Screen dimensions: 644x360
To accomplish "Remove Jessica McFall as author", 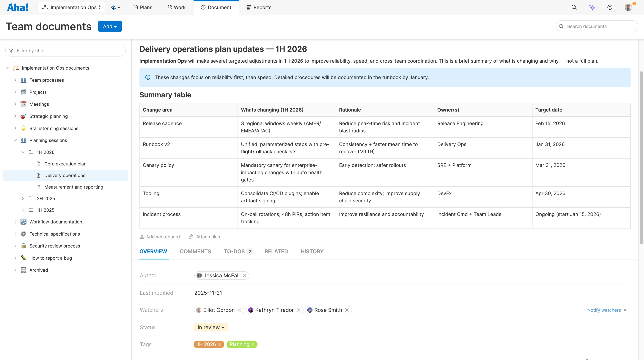I will point(244,275).
